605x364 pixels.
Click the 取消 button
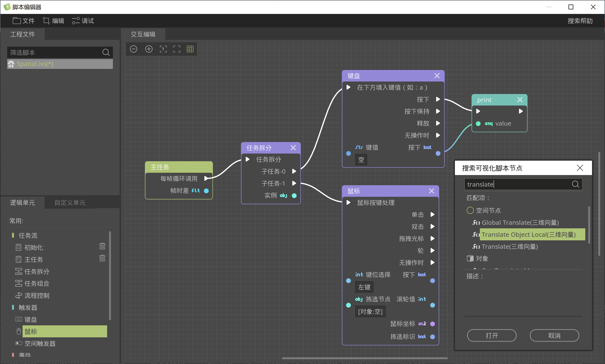554,335
